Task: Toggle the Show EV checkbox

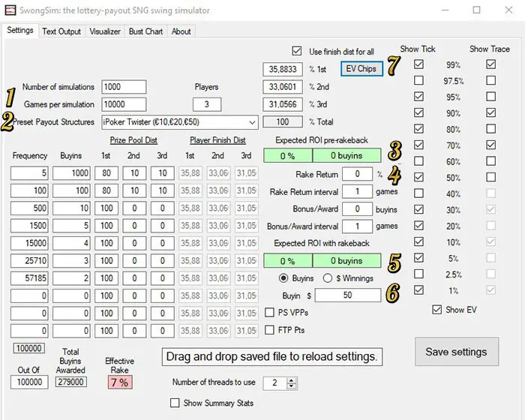Action: pyautogui.click(x=437, y=310)
